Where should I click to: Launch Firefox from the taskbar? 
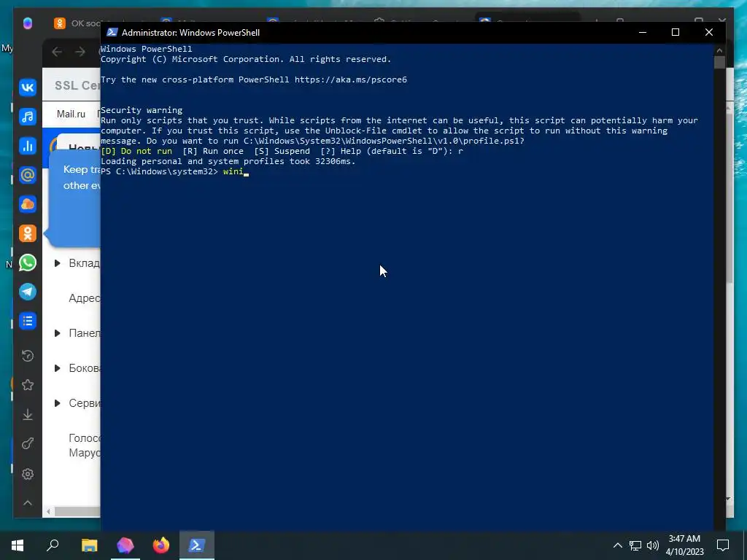[161, 545]
